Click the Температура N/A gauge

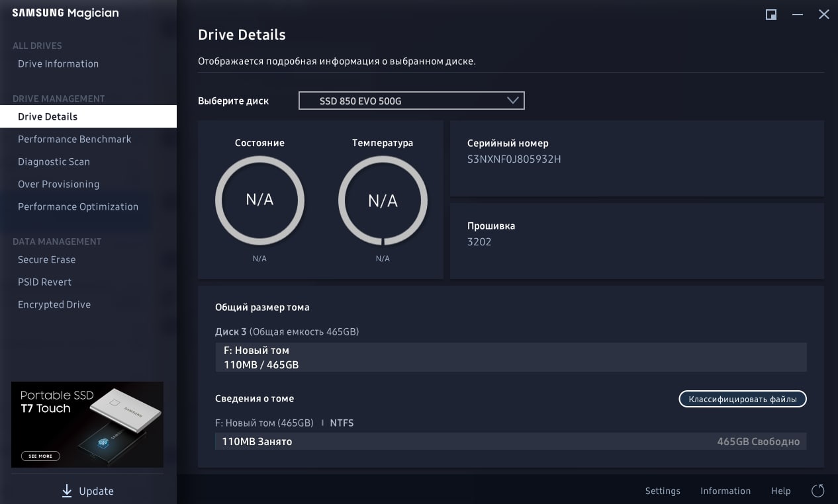click(383, 200)
